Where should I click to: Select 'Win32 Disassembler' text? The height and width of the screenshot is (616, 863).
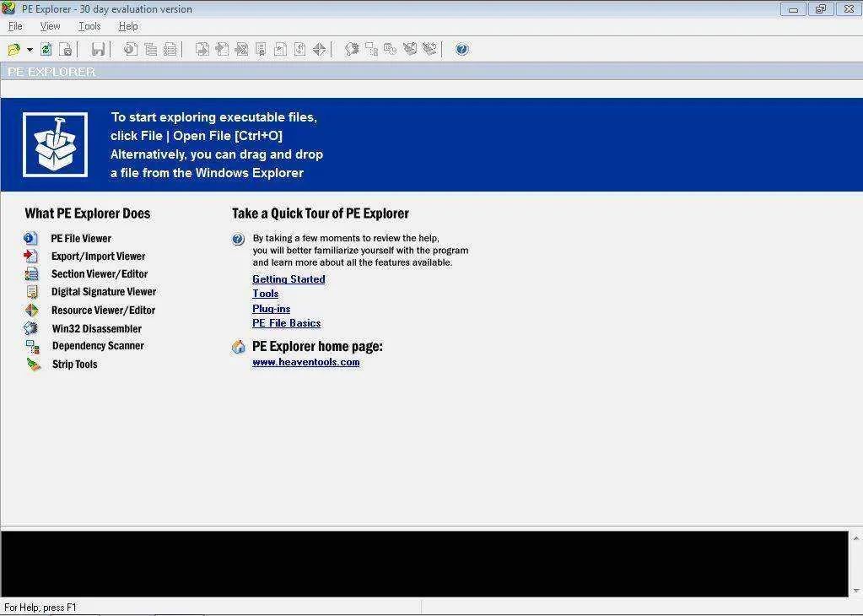tap(97, 328)
